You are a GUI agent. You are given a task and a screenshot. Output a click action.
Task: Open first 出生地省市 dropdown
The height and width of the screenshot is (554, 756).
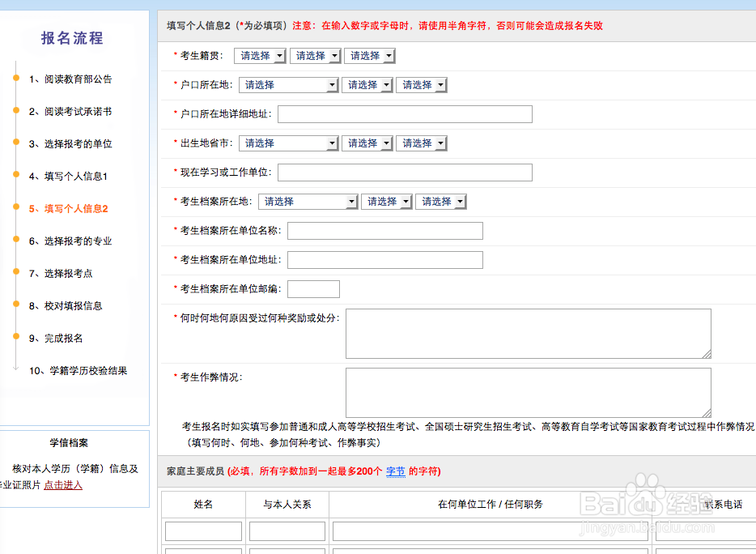tap(288, 143)
